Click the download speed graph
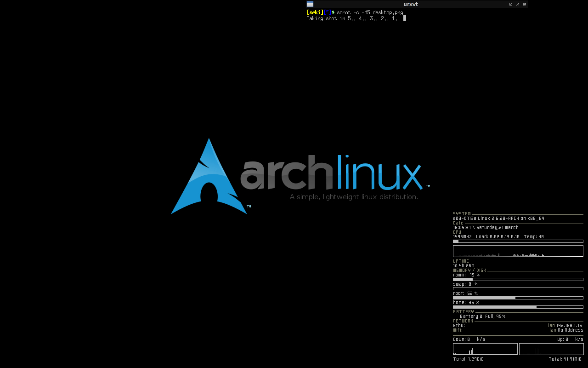 485,349
